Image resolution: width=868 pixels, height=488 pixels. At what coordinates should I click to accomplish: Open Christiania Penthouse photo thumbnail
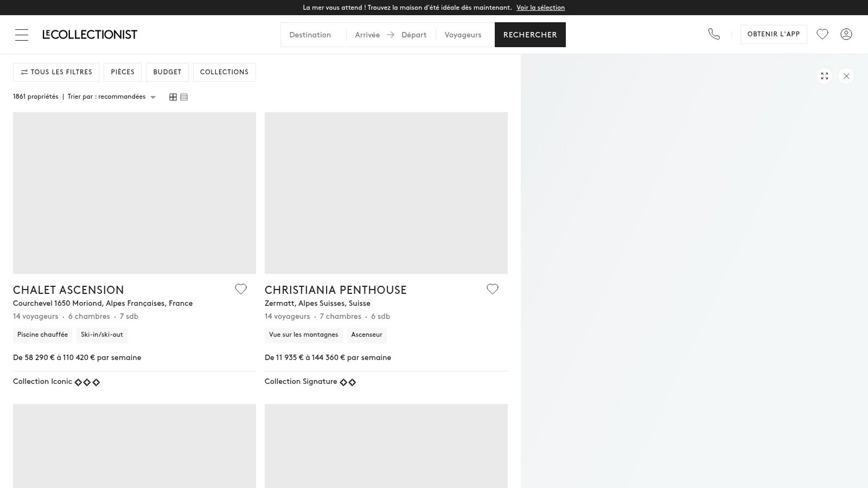click(x=386, y=193)
